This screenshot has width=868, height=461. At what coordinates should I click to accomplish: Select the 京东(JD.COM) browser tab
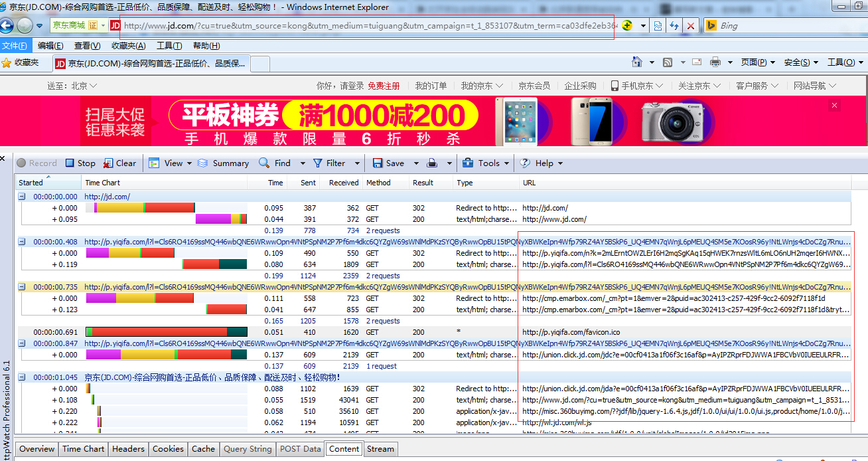tap(150, 64)
